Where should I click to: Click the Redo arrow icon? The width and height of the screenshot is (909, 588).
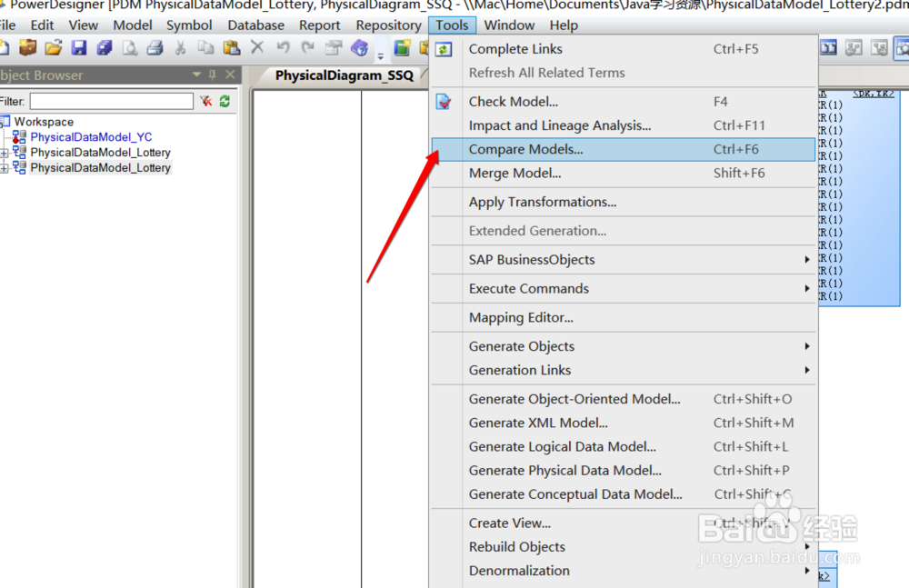tap(308, 47)
